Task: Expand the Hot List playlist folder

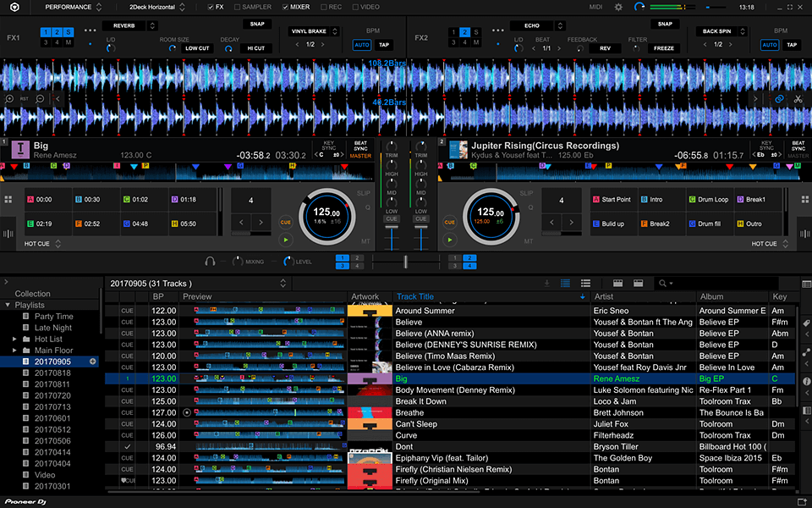Action: (x=14, y=339)
